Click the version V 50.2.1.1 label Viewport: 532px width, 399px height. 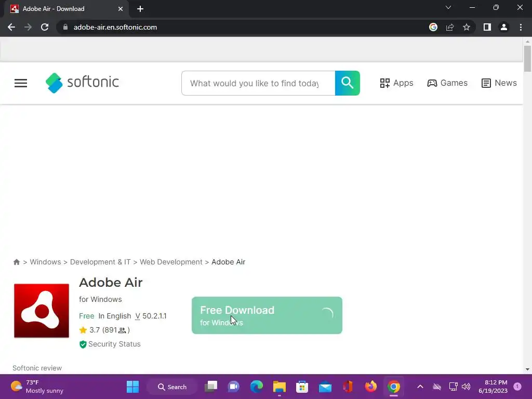(x=151, y=316)
